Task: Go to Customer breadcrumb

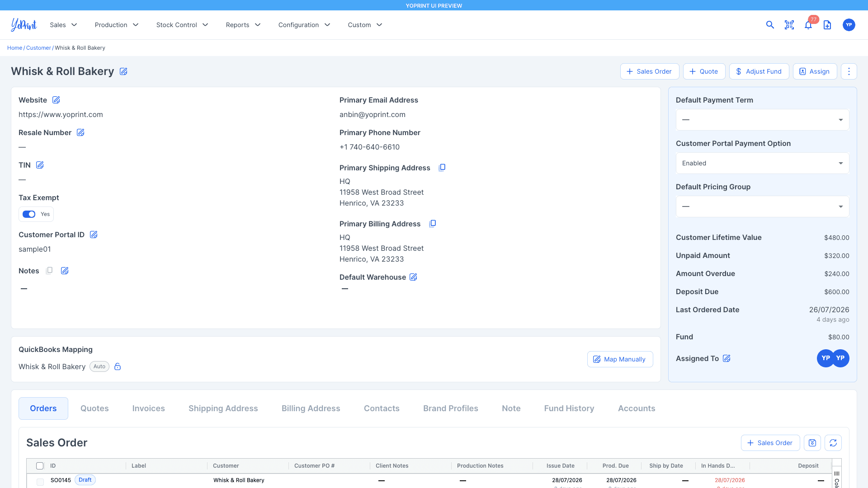Action: pos(38,48)
